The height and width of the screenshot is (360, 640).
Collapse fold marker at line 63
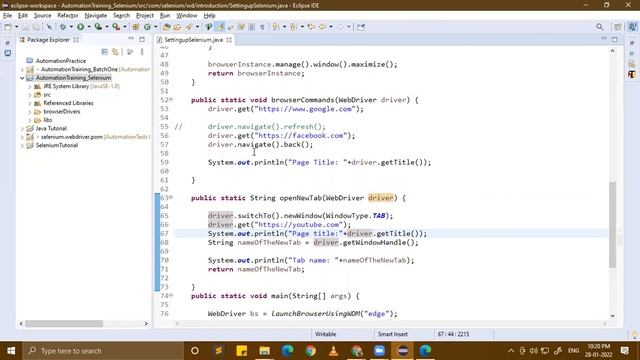pos(171,198)
